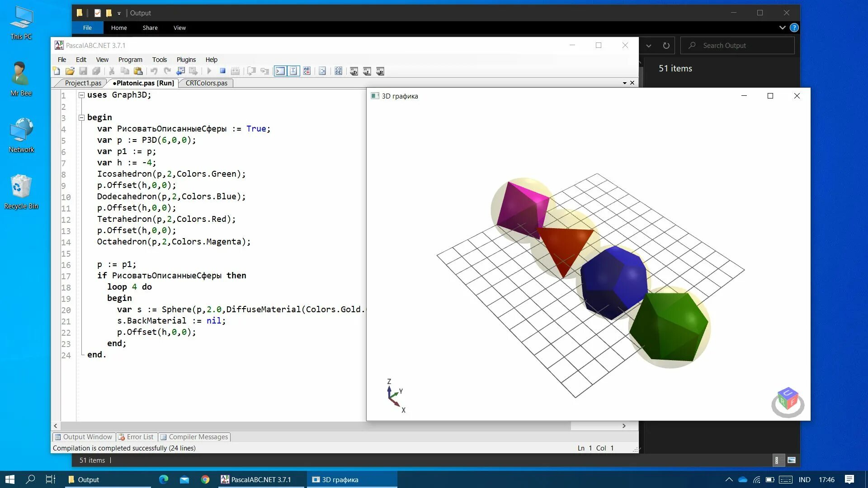Click the Paste icon in toolbar
Image resolution: width=868 pixels, height=488 pixels.
coord(138,71)
